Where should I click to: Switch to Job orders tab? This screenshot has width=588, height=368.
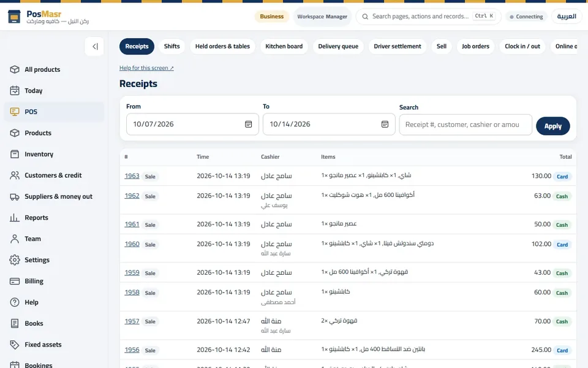[x=475, y=46]
